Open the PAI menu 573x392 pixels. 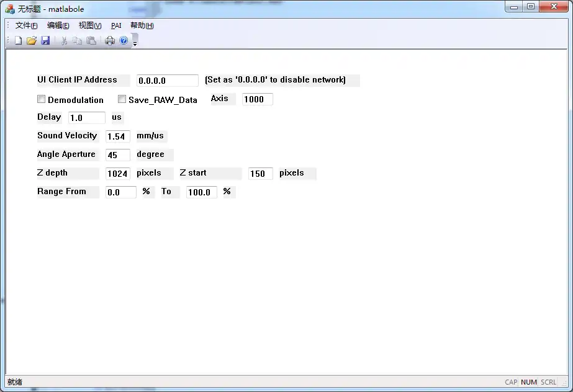116,25
